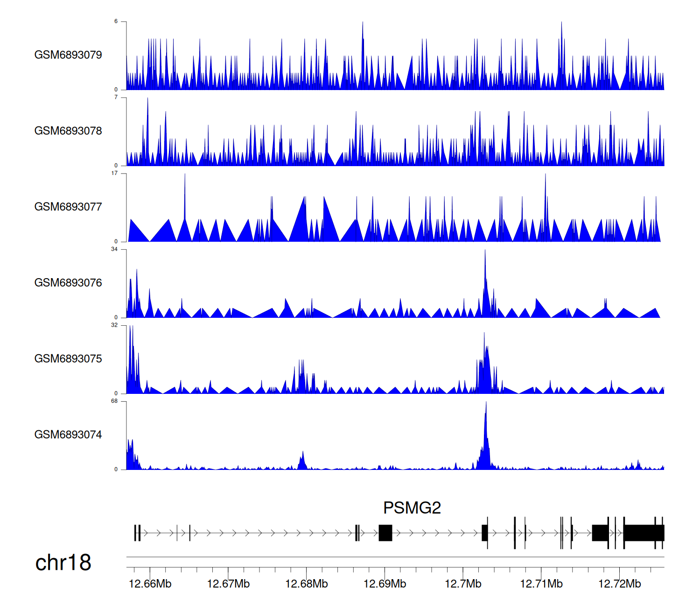This screenshot has width=700, height=616.
Task: Click the chr18 chromosome label
Action: (x=63, y=563)
